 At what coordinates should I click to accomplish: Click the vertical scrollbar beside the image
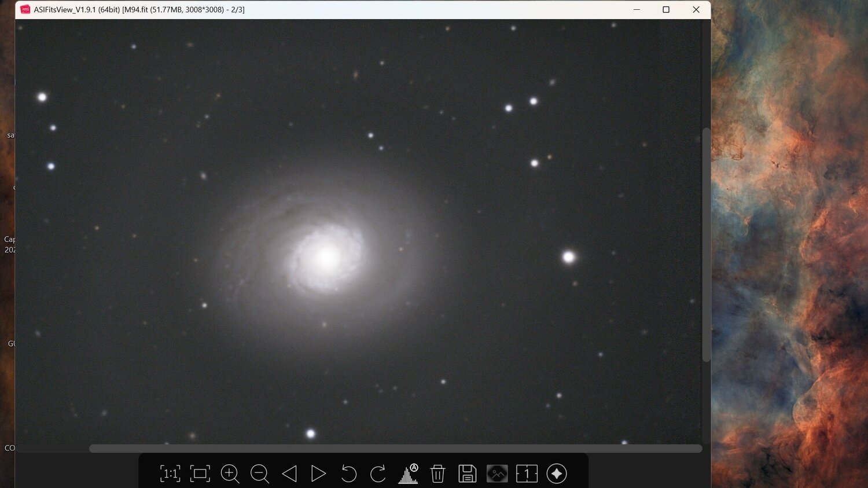(x=706, y=245)
